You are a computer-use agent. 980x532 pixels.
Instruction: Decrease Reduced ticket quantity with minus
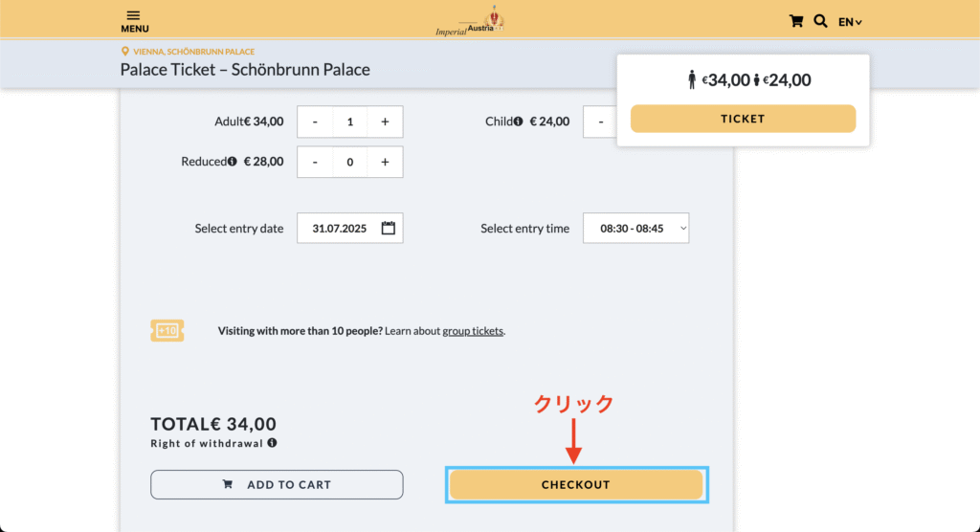pyautogui.click(x=315, y=162)
